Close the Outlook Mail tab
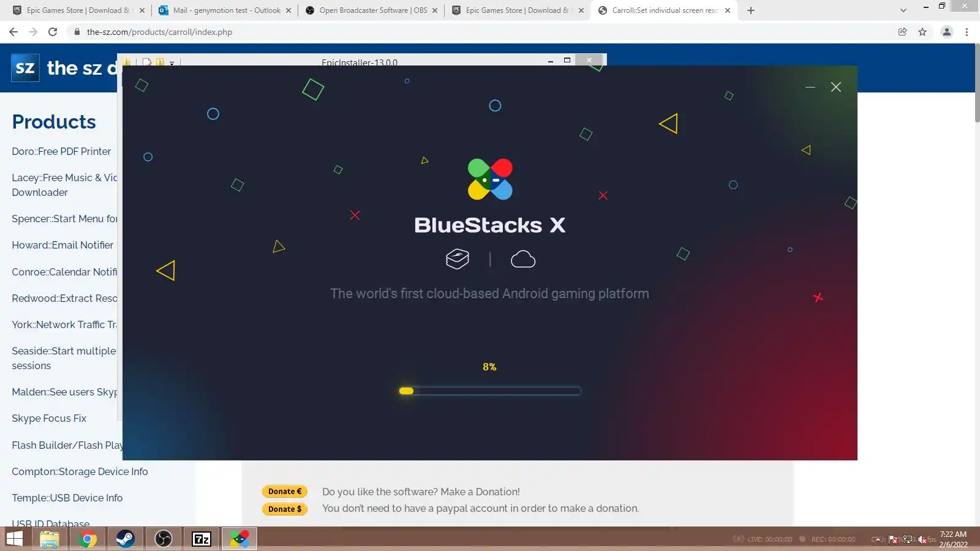980x551 pixels. [x=288, y=10]
